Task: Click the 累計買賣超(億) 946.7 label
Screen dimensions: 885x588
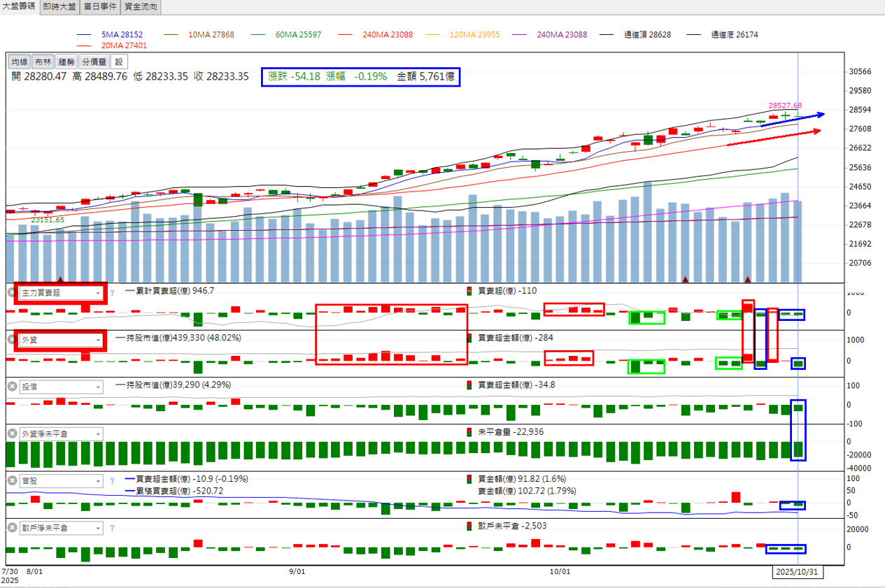Action: [174, 291]
